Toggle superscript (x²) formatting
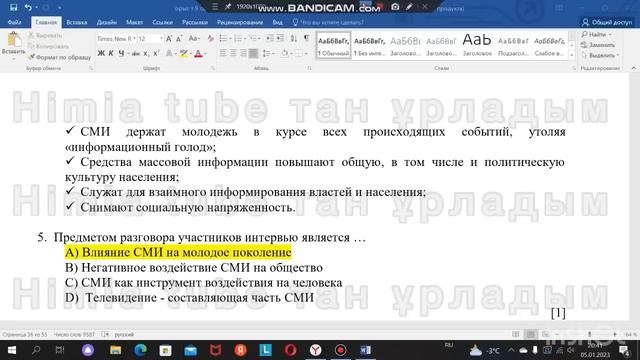The height and width of the screenshot is (360, 640). pyautogui.click(x=156, y=53)
